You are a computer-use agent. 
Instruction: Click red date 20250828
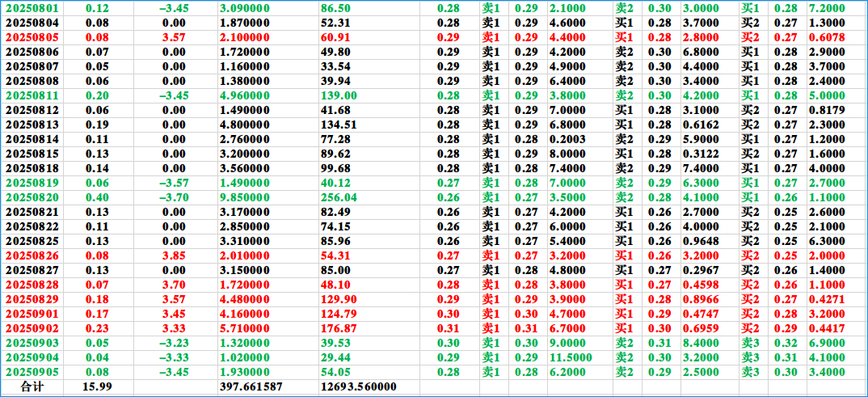32,285
